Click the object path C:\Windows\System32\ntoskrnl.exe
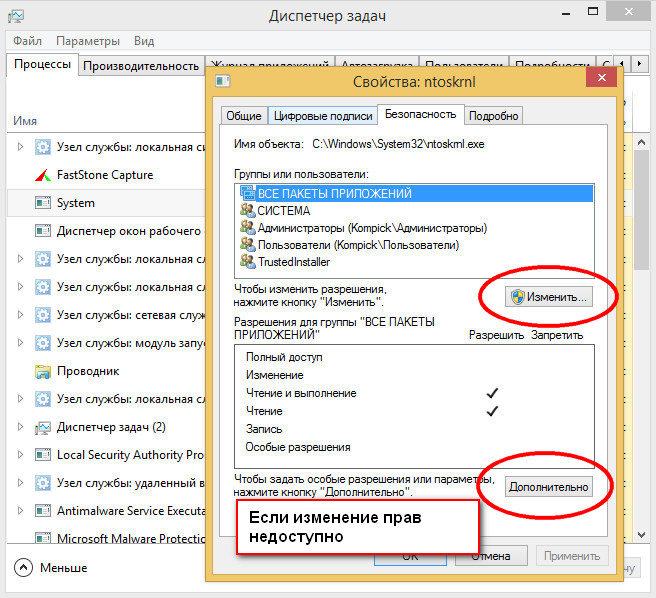This screenshot has width=656, height=598. click(x=398, y=144)
